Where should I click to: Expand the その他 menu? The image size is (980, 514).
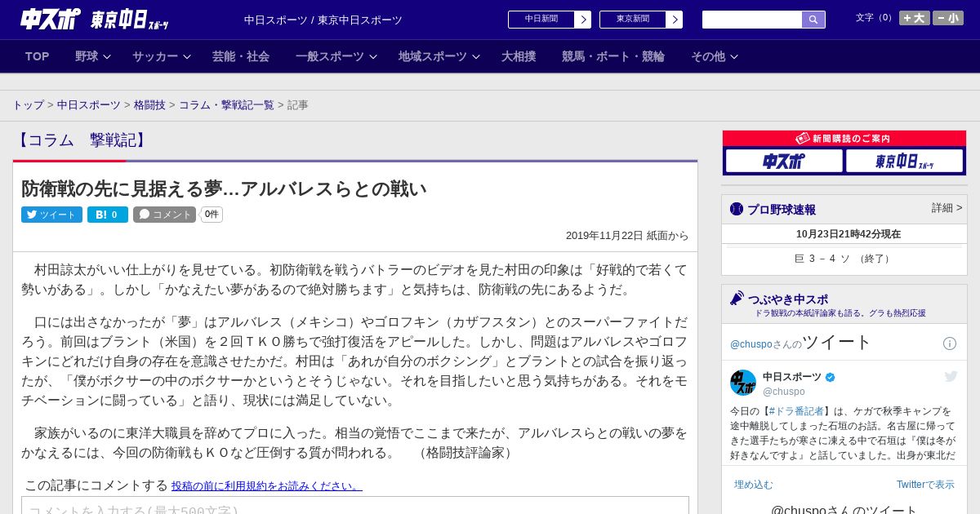(715, 56)
